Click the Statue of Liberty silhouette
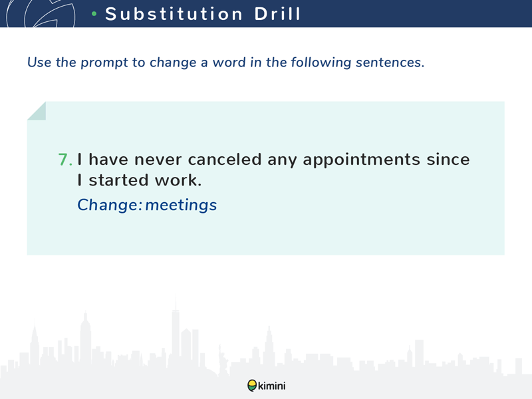 (223, 358)
